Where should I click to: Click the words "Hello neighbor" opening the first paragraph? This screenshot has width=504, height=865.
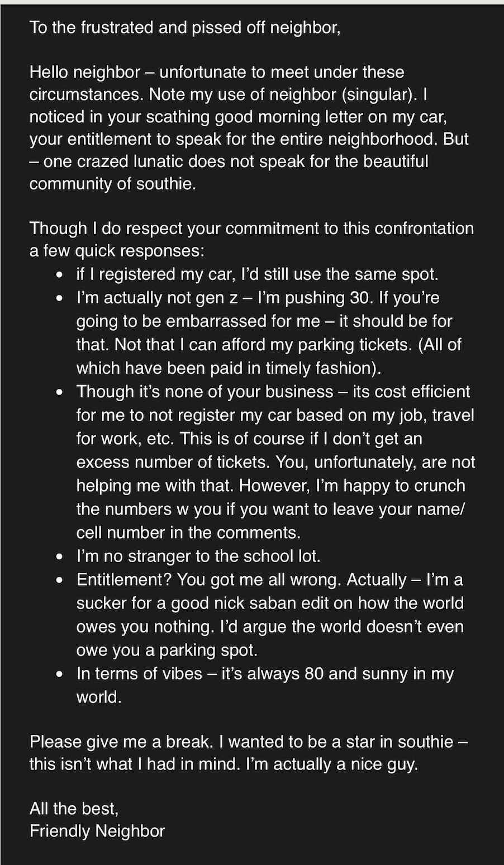tap(84, 72)
